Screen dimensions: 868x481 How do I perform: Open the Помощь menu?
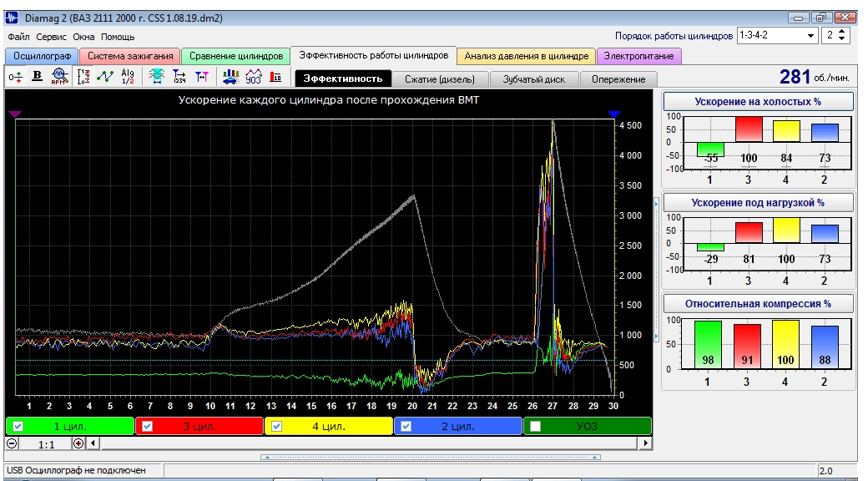(118, 37)
